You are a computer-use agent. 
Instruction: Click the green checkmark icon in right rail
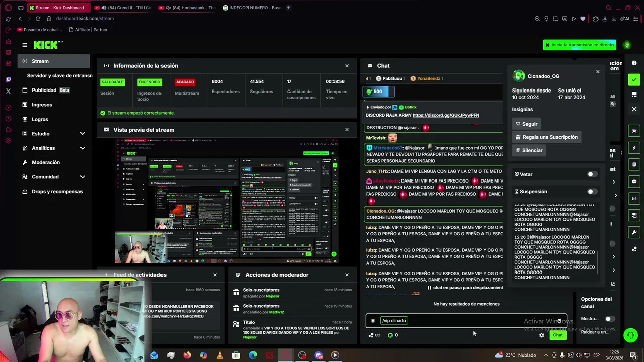634,80
